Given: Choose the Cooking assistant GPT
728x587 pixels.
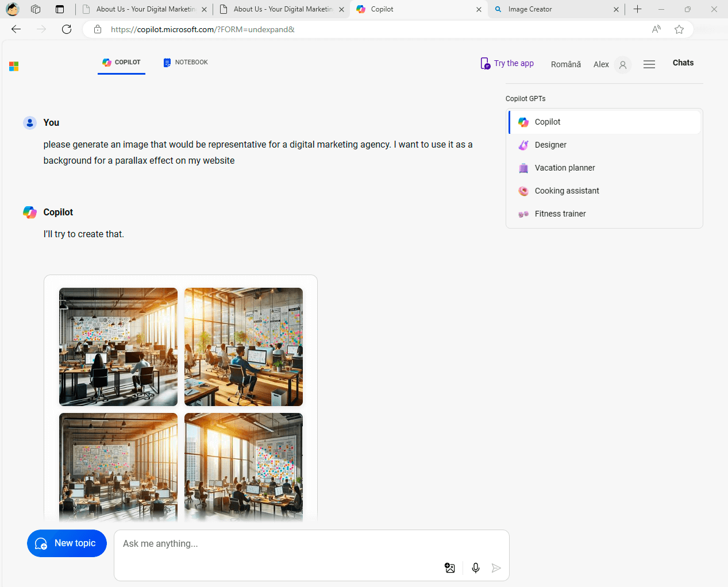Looking at the screenshot, I should click(x=604, y=191).
